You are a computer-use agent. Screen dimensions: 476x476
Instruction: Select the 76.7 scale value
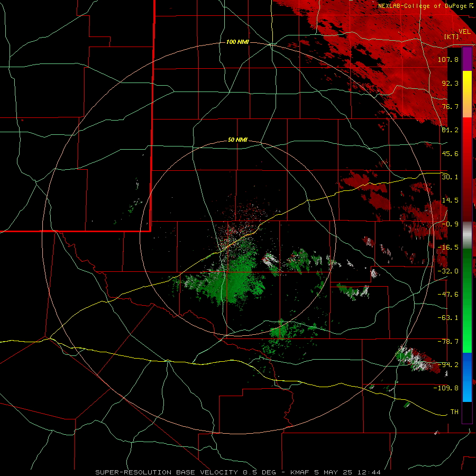[450, 106]
